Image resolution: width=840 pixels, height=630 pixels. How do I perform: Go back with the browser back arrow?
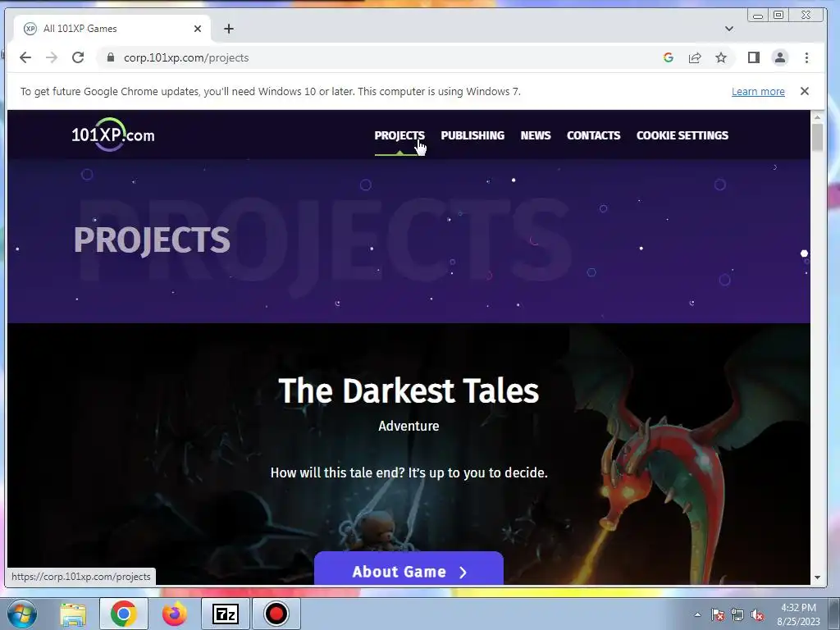[25, 58]
